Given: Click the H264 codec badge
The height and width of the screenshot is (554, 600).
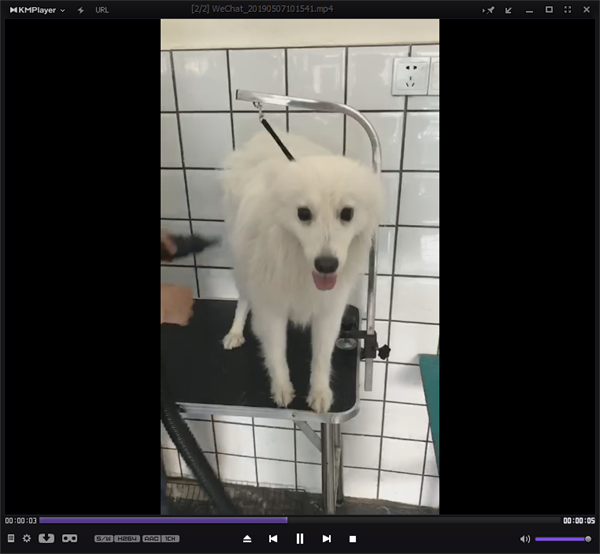Looking at the screenshot, I should click(127, 538).
